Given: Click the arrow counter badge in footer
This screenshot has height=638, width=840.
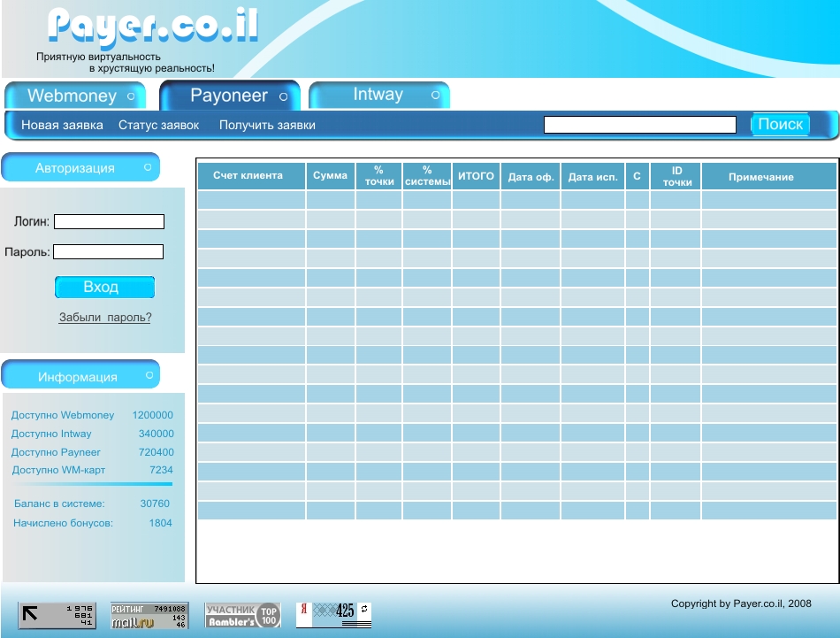Looking at the screenshot, I should 57,616.
